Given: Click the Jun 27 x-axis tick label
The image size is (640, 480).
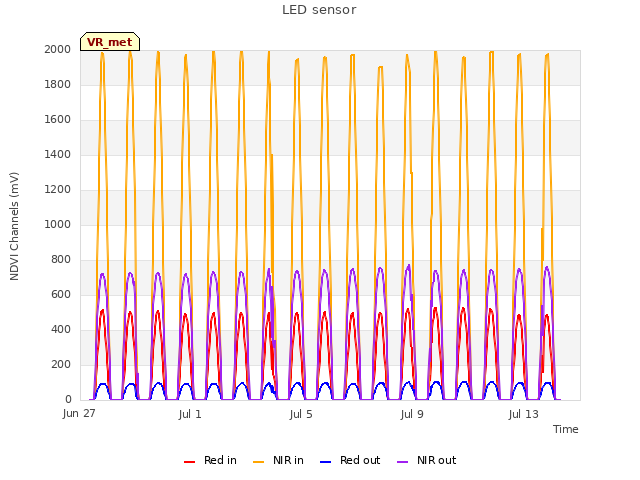Looking at the screenshot, I should [79, 413].
